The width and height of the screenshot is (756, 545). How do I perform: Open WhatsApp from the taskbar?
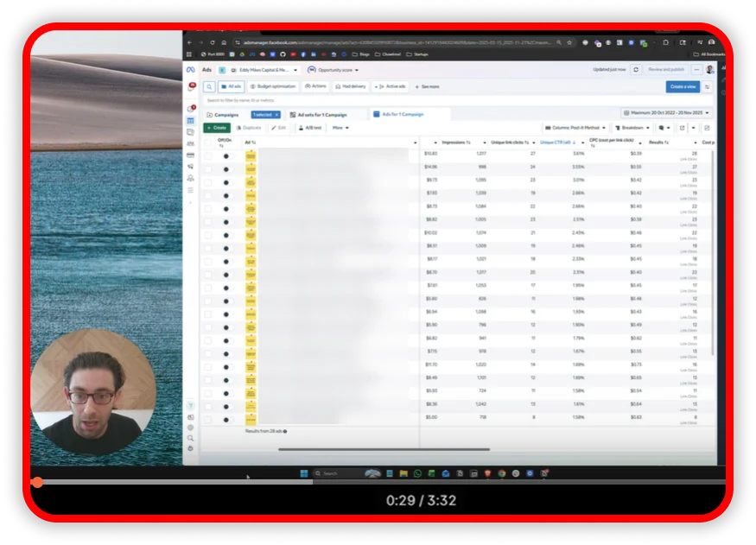coord(417,473)
